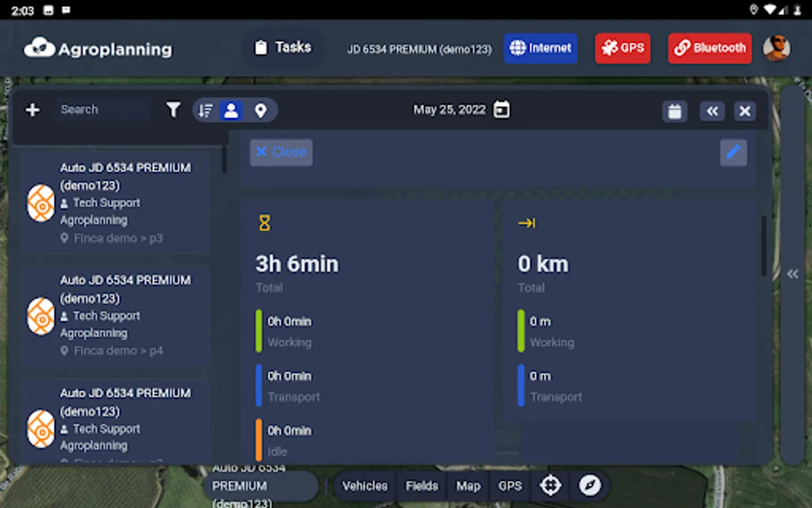Screen dimensions: 812x508
Task: Click the battery icon in status bar
Action: 797,10
